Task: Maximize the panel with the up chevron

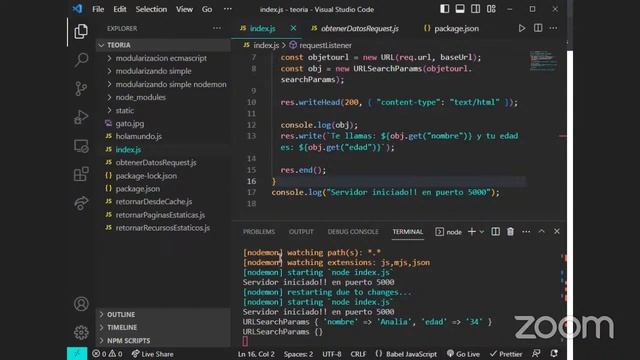Action: (541, 231)
